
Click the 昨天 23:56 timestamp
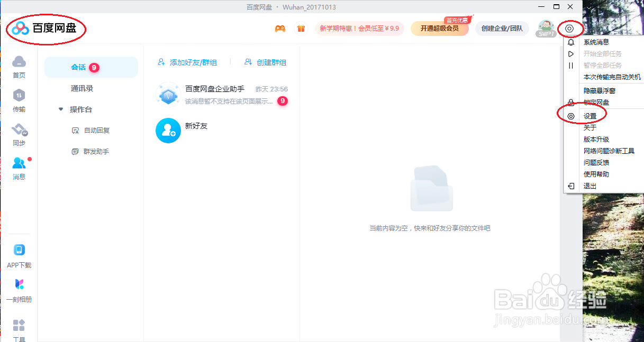(271, 89)
